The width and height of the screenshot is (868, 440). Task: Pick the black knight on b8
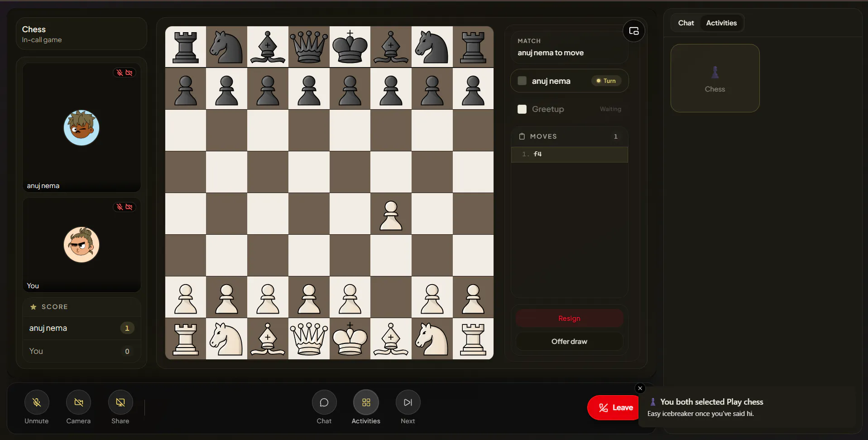226,47
